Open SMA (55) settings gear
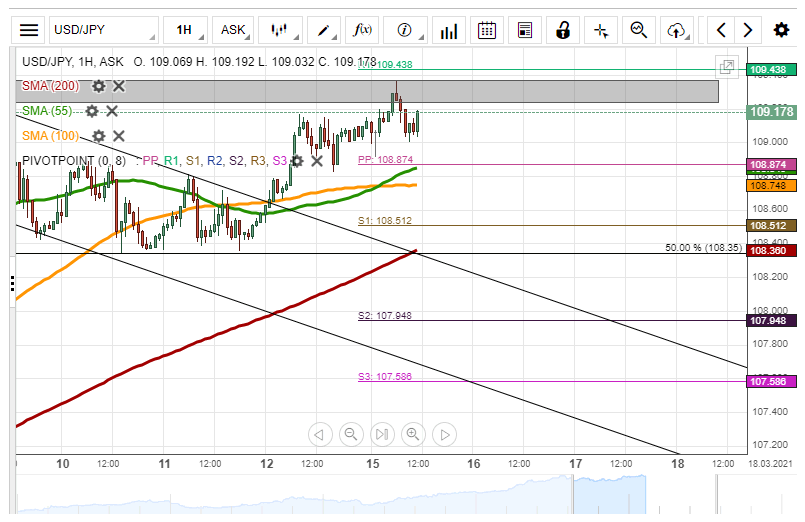The width and height of the screenshot is (805, 522). point(92,110)
